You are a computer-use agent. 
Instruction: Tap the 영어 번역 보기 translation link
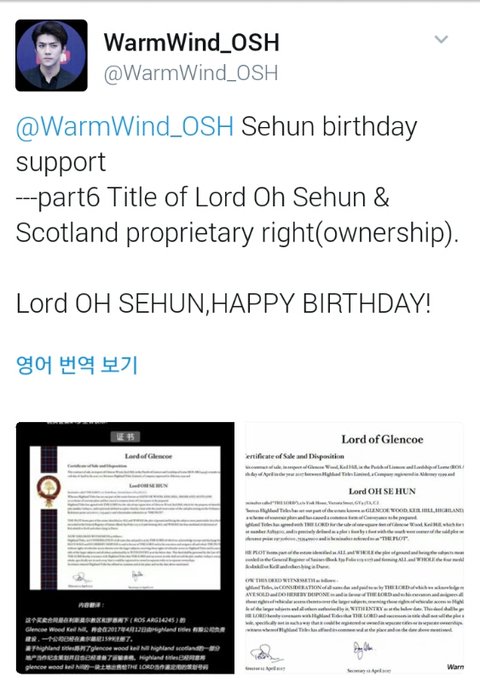click(77, 364)
